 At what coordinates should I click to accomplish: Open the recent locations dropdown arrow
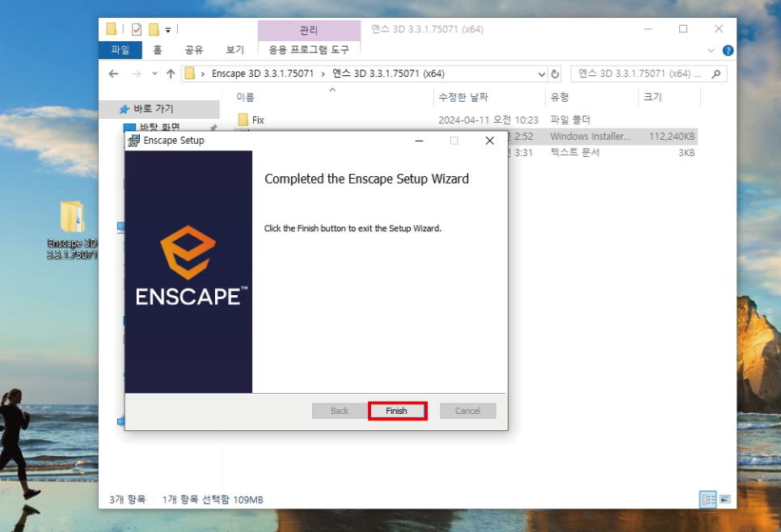pyautogui.click(x=154, y=74)
